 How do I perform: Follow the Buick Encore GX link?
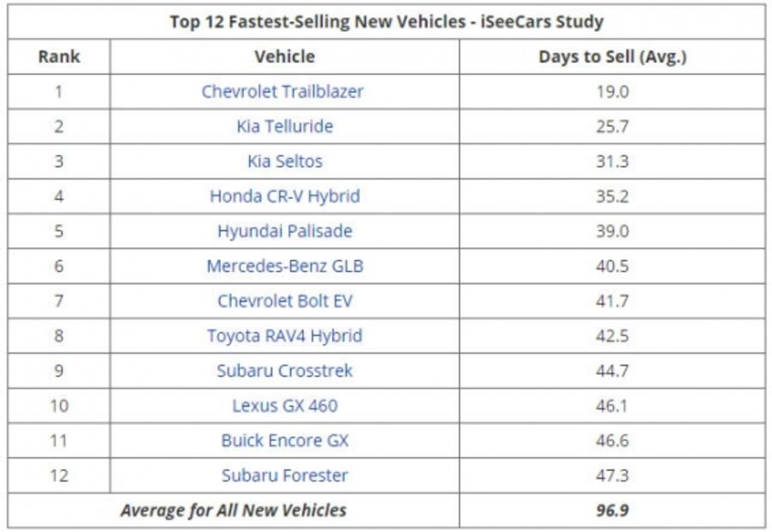click(x=284, y=440)
